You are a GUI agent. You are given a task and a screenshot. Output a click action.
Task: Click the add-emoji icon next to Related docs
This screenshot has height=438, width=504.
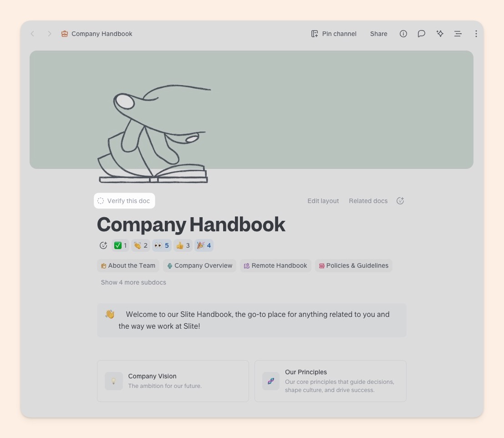(400, 201)
